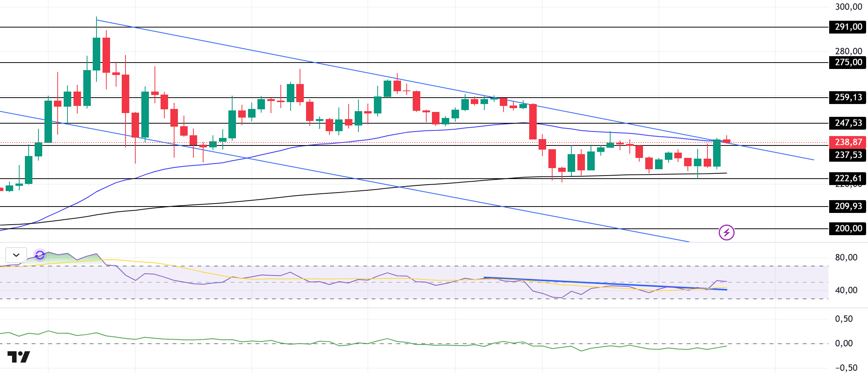Image resolution: width=868 pixels, height=378 pixels.
Task: Select the 247,53 price level label
Action: tap(848, 123)
